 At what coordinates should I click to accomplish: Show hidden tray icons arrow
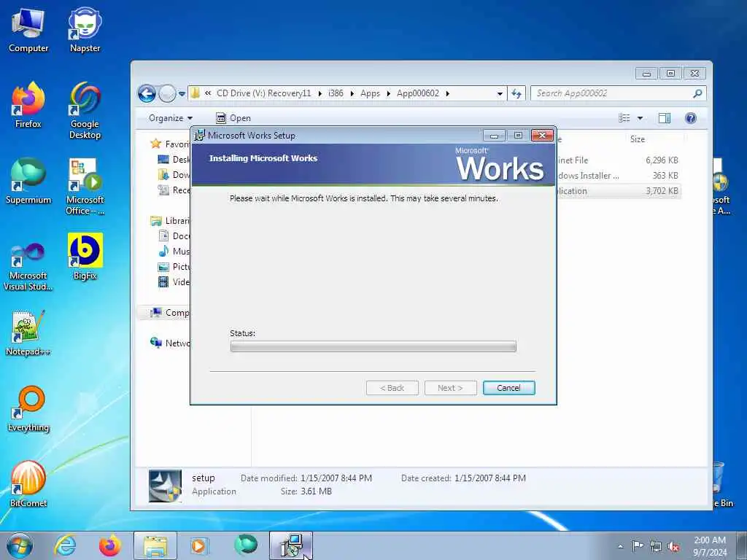pos(620,546)
